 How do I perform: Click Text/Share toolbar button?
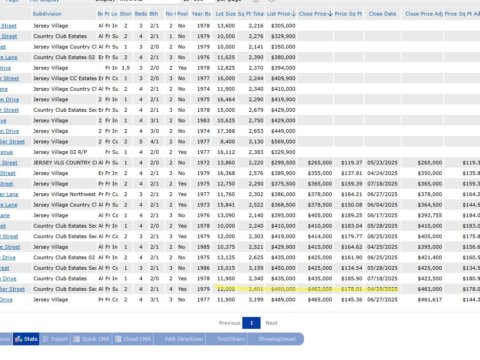[230, 339]
